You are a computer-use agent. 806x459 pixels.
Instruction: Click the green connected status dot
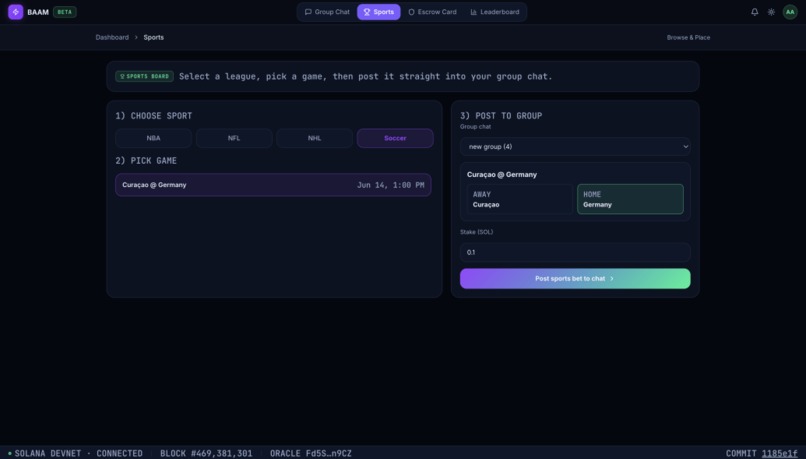click(10, 453)
